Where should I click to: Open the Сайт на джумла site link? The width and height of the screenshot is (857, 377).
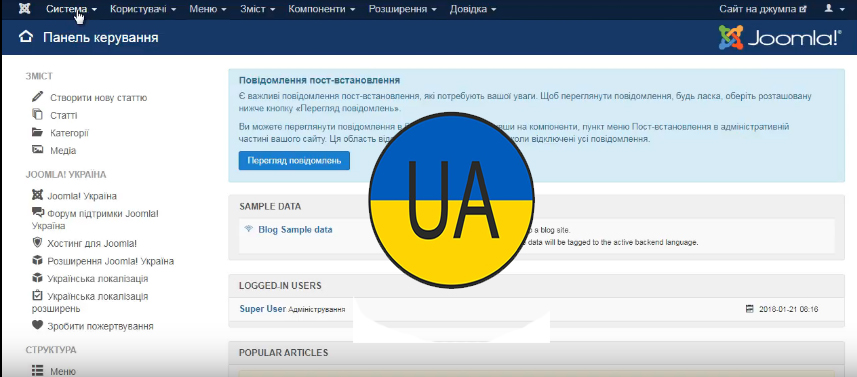coord(762,9)
